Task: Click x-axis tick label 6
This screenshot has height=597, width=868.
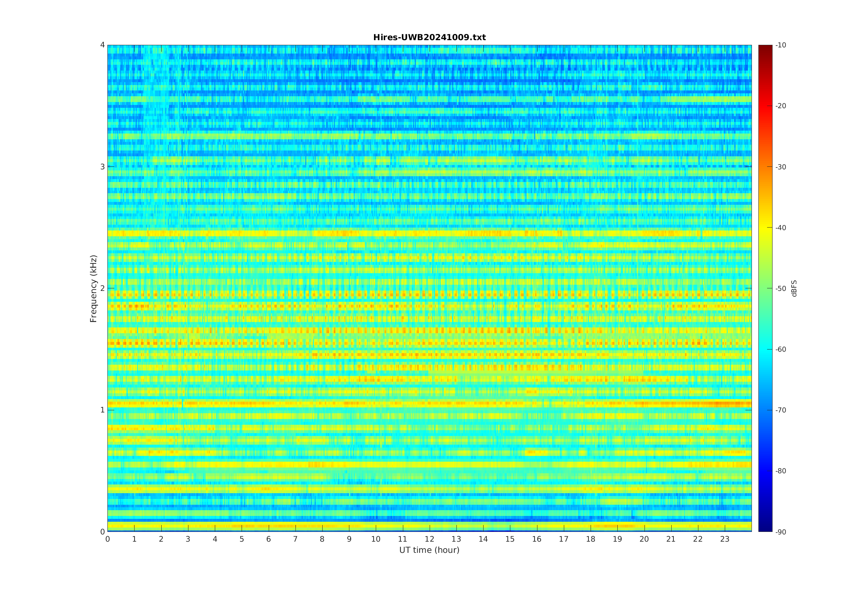Action: 268,539
